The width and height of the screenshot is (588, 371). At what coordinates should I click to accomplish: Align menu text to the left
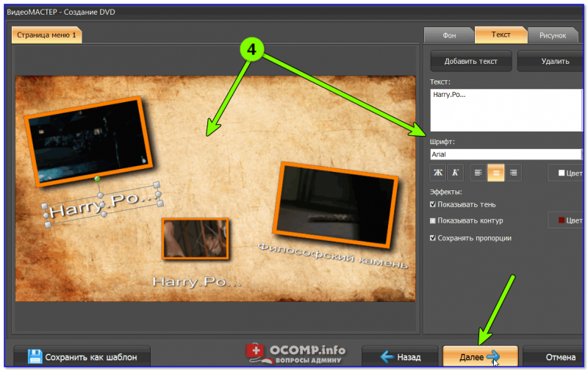[478, 173]
